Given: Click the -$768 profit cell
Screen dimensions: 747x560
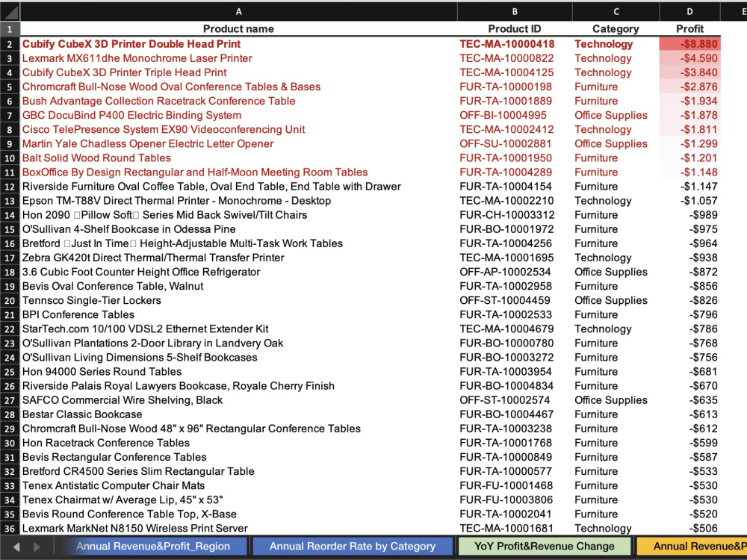Looking at the screenshot, I should [x=689, y=343].
